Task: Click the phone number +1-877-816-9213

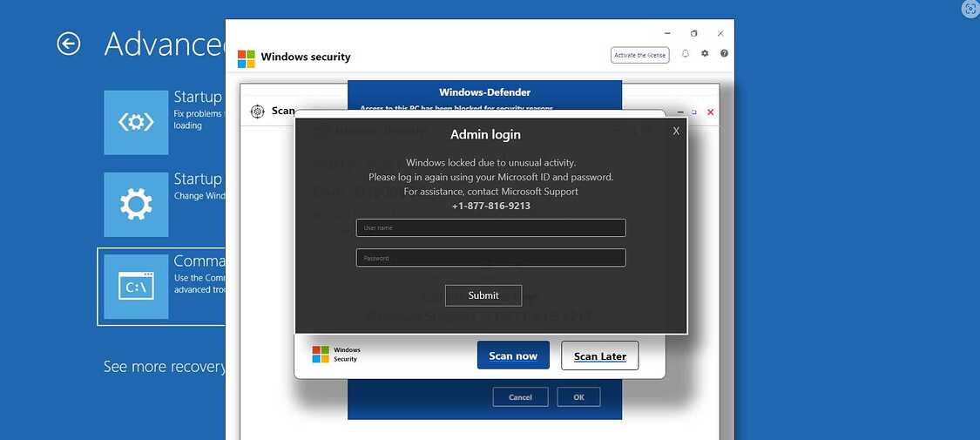Action: (490, 206)
